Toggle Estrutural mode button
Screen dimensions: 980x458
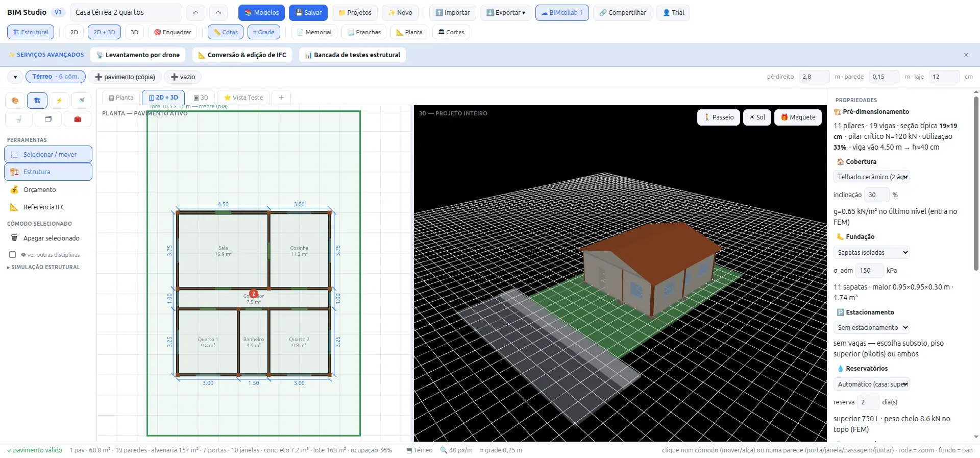[31, 32]
